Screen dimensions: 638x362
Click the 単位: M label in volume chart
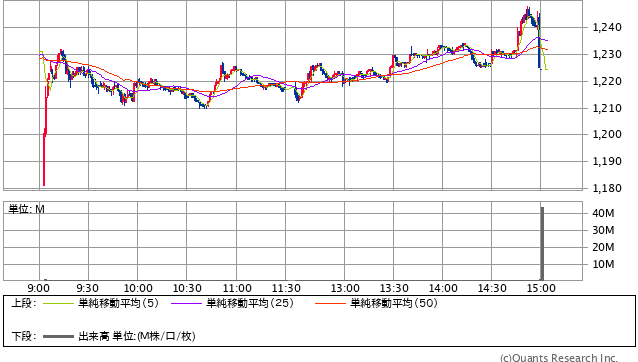[26, 209]
